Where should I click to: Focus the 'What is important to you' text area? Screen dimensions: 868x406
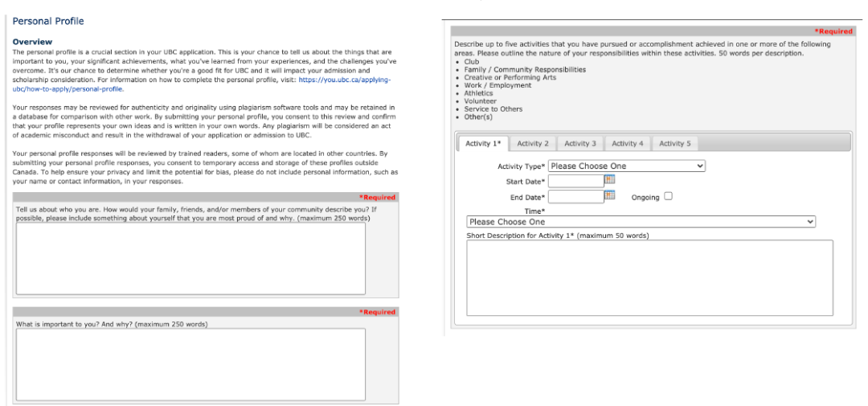point(190,364)
